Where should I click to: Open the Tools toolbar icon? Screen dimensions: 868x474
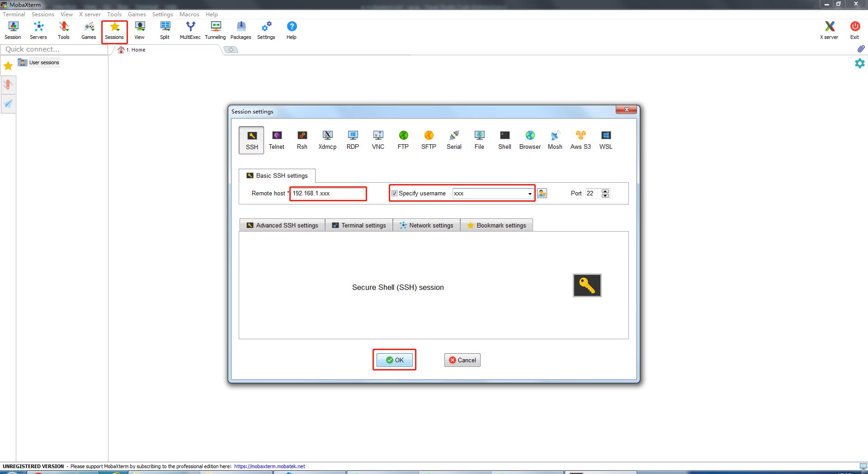pyautogui.click(x=64, y=31)
